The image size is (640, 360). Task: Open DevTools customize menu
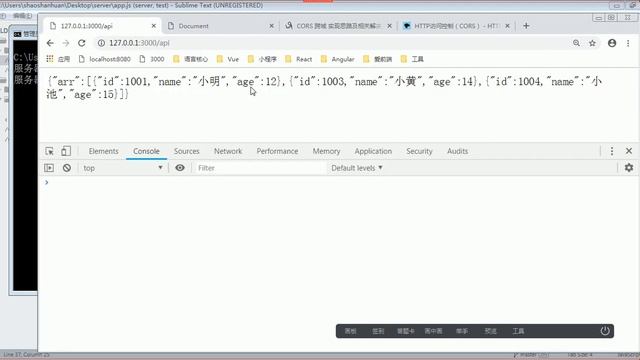point(612,151)
